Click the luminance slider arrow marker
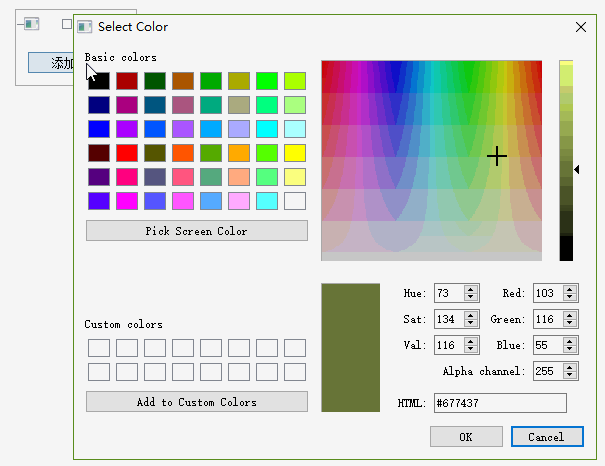The image size is (605, 466). 577,170
